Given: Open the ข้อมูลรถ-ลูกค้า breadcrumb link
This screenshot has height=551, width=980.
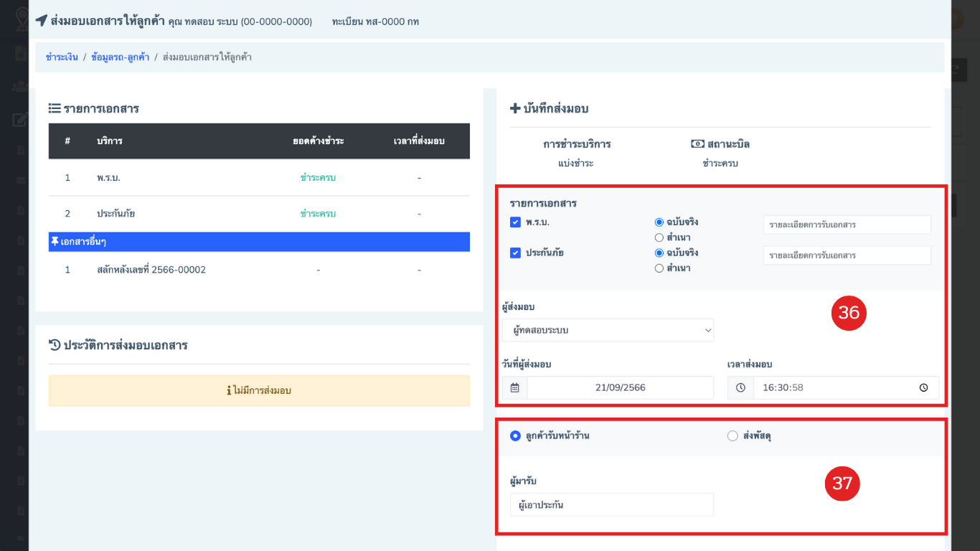Looking at the screenshot, I should point(120,57).
